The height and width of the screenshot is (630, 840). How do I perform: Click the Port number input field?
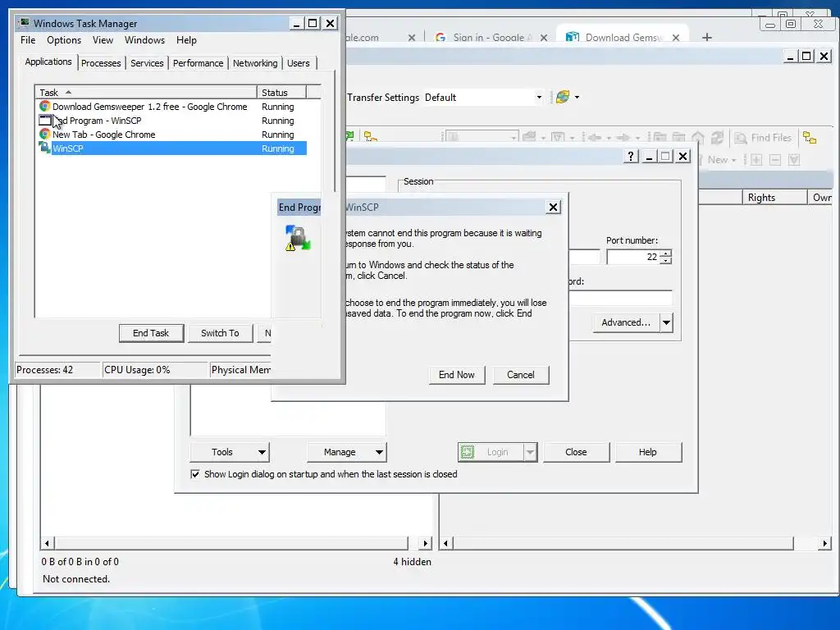point(632,257)
